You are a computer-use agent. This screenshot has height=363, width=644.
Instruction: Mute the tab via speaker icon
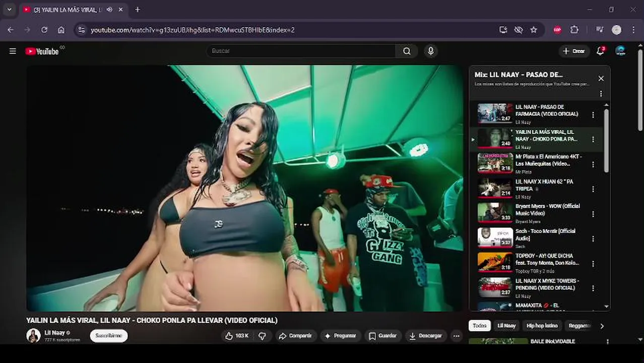pyautogui.click(x=109, y=10)
